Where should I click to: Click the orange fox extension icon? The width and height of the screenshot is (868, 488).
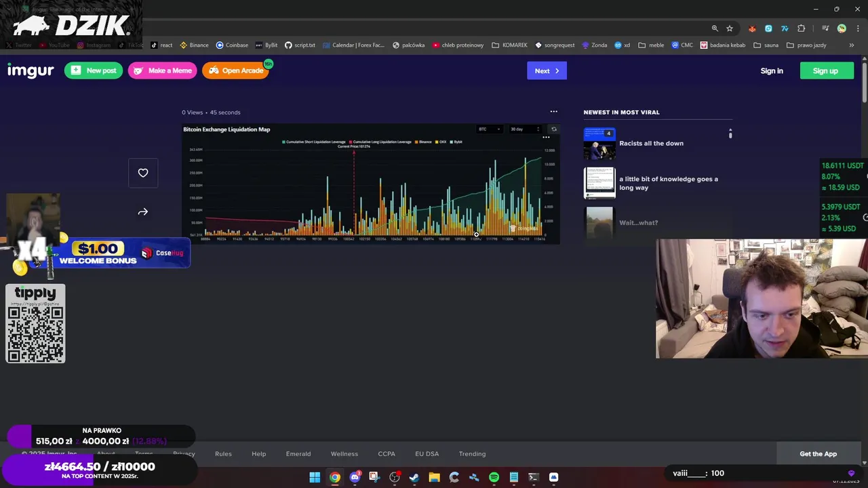coord(752,28)
